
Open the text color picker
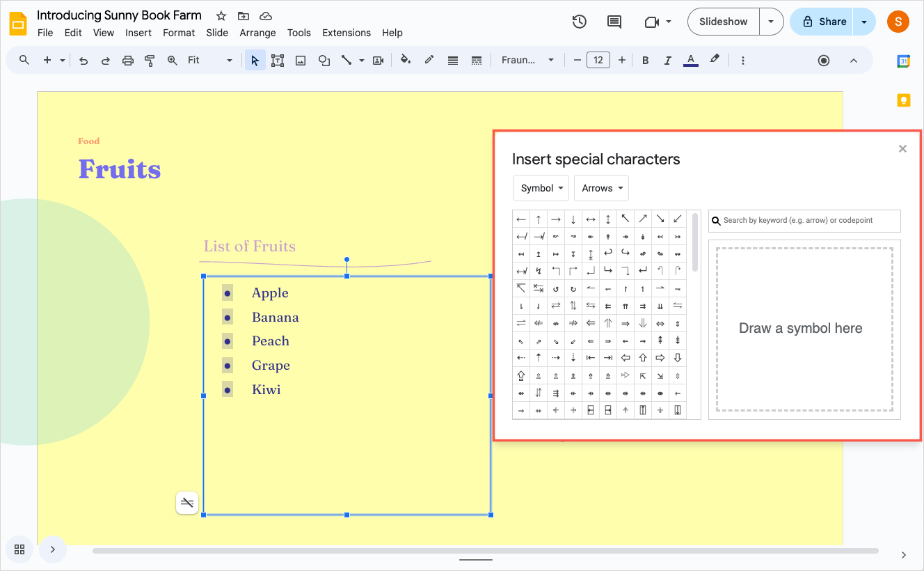[x=690, y=61]
